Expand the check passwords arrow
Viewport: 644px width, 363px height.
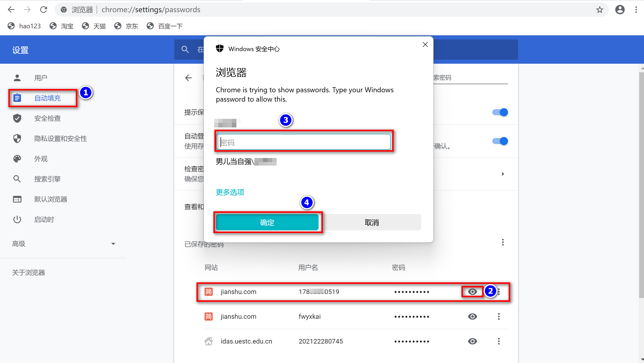[x=503, y=174]
